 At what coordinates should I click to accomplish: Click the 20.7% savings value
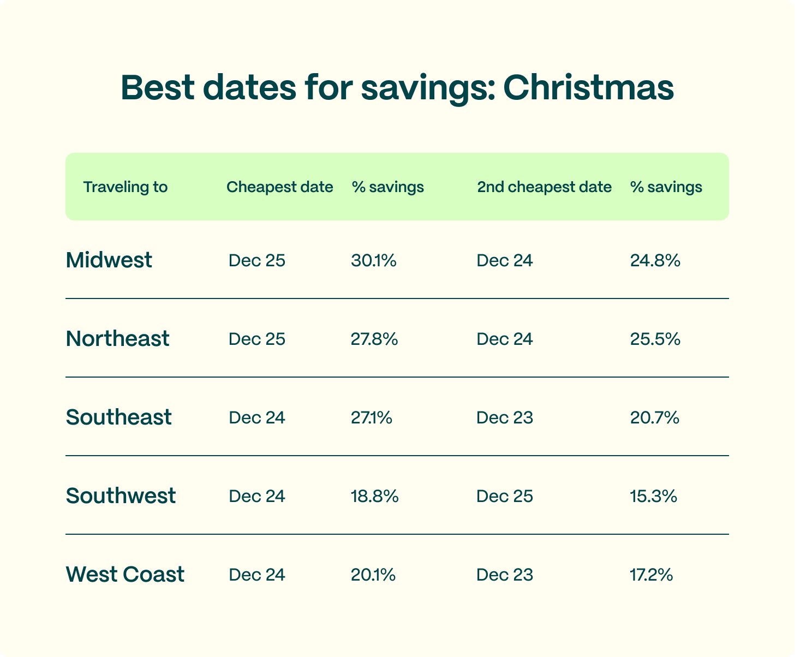coord(654,418)
